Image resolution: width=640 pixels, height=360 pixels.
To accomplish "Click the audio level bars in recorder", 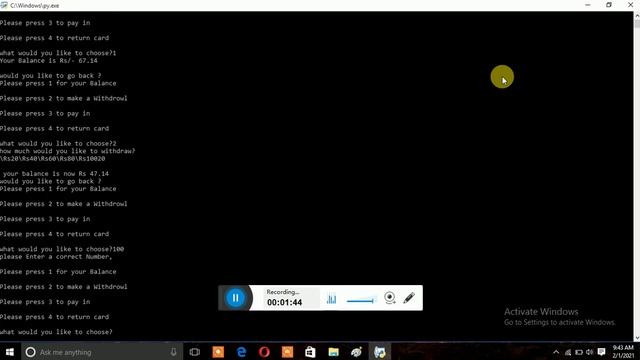I will click(x=331, y=299).
